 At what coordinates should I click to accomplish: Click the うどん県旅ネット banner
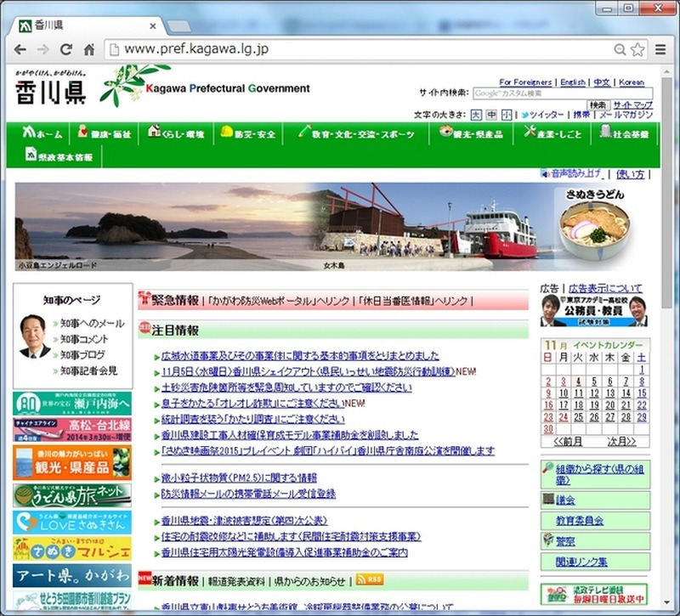coord(72,494)
